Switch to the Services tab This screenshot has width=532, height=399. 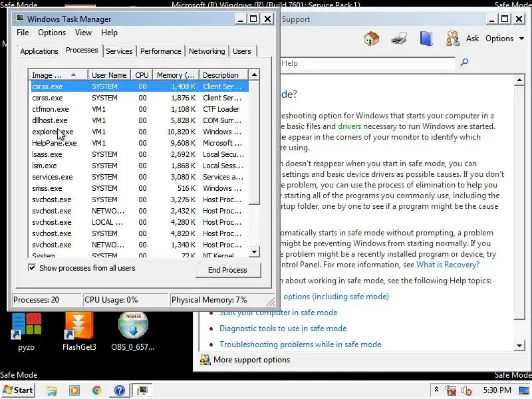tap(119, 51)
